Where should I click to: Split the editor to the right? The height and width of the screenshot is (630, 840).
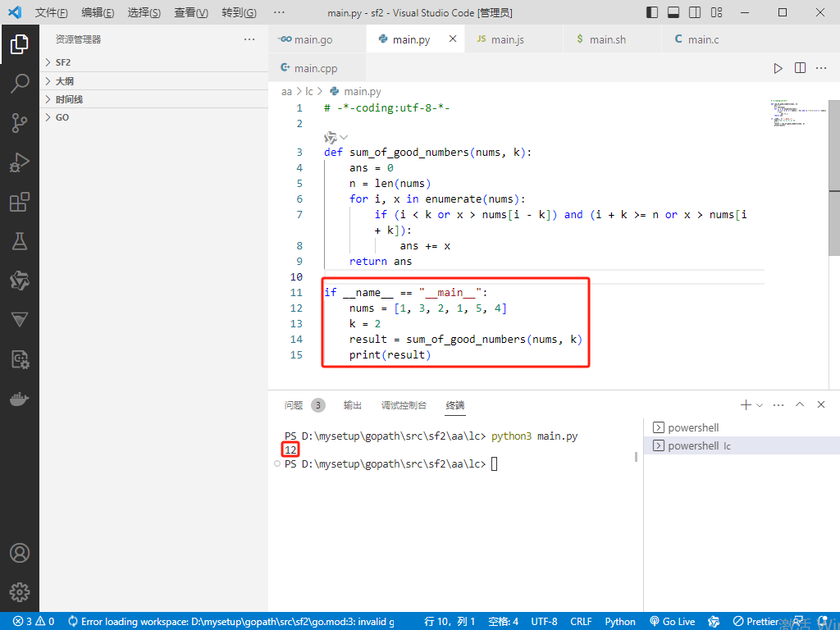click(x=800, y=68)
